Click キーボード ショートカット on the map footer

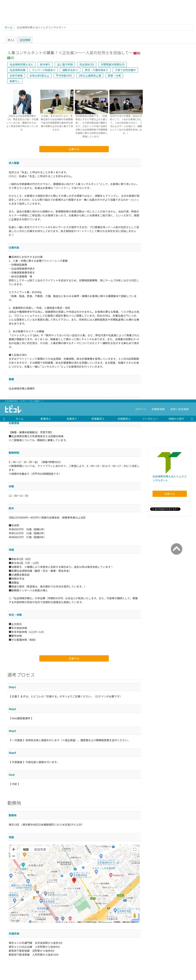tap(65, 922)
